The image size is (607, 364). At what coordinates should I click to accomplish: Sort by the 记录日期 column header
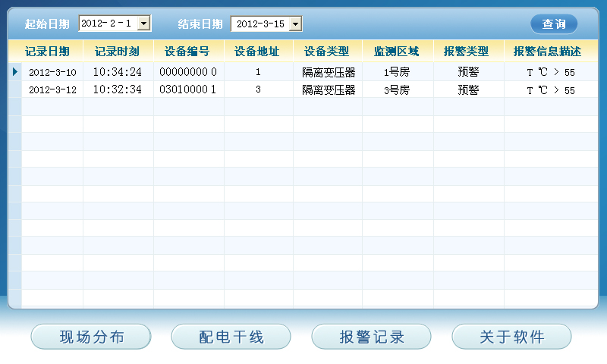coord(47,52)
